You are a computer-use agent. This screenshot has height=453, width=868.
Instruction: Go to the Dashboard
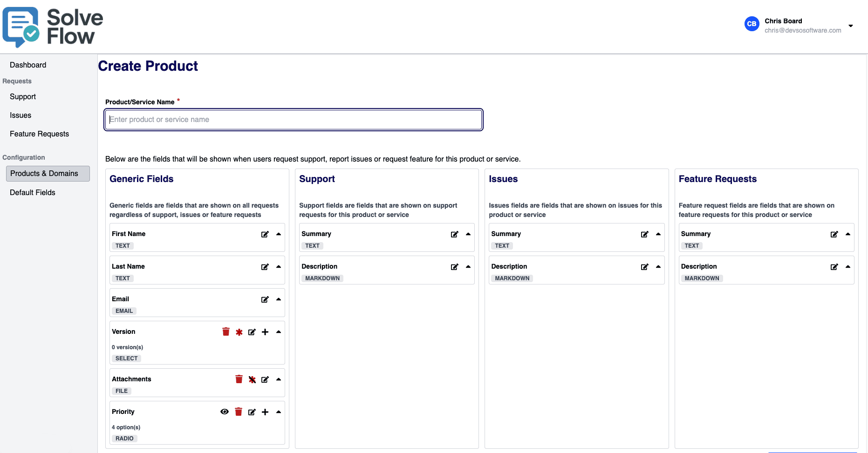click(27, 65)
